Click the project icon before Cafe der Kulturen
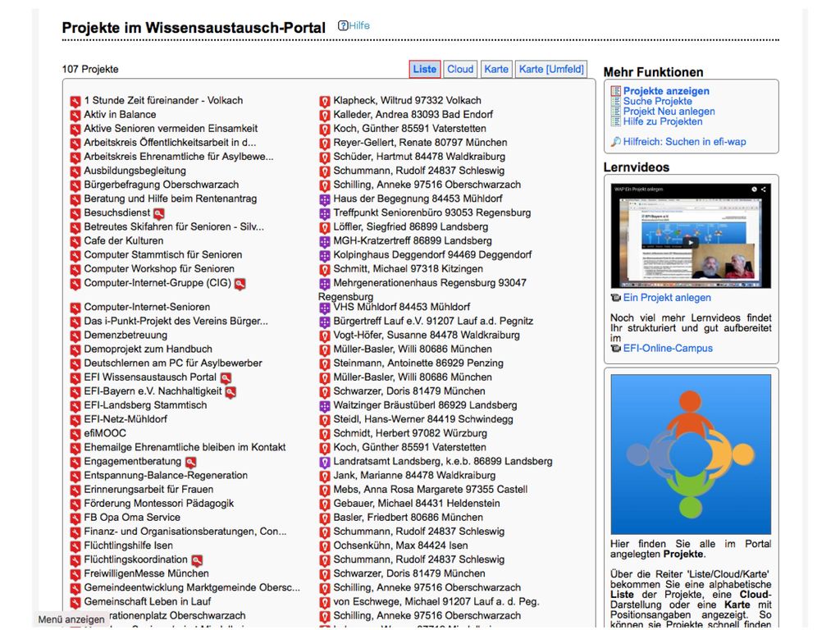 click(x=75, y=242)
